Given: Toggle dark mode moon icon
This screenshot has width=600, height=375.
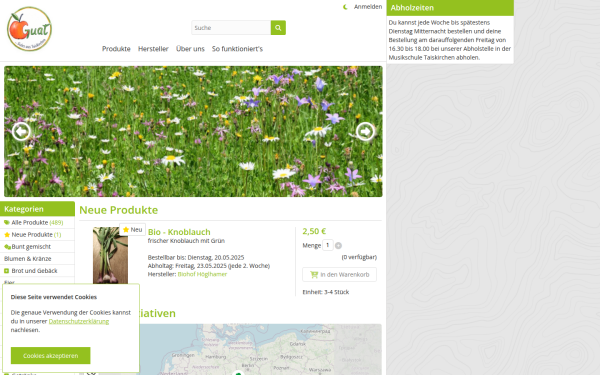Looking at the screenshot, I should [x=345, y=7].
